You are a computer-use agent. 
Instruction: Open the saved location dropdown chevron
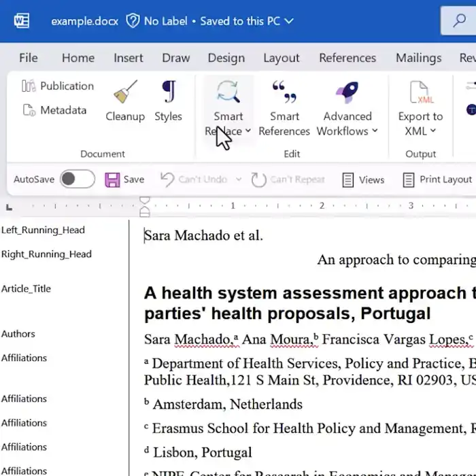click(x=289, y=21)
